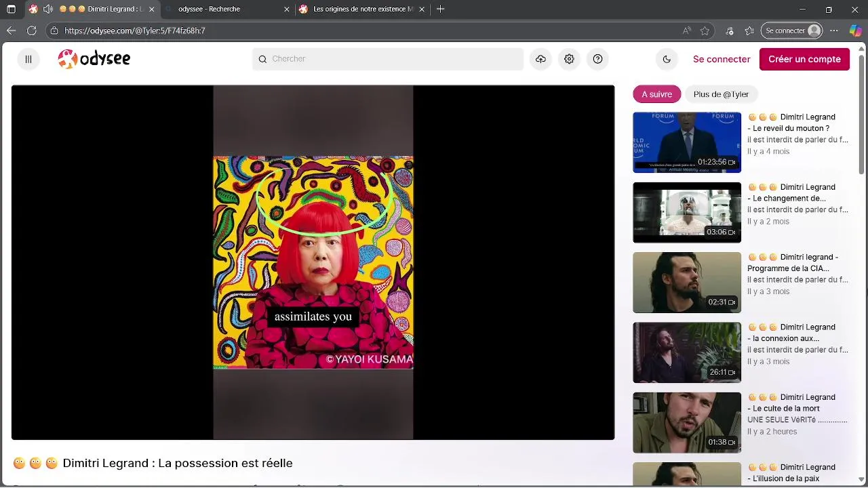This screenshot has width=868, height=488.
Task: Add page to favorites with star icon
Action: point(705,30)
